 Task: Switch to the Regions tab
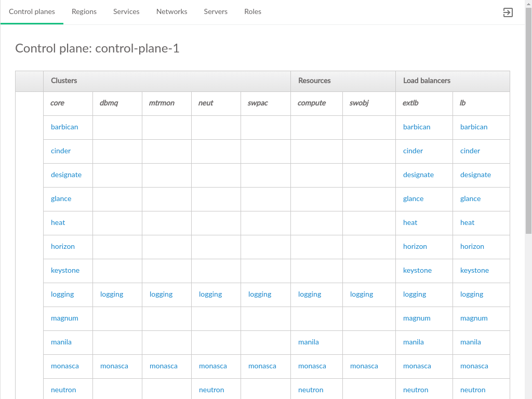point(84,11)
